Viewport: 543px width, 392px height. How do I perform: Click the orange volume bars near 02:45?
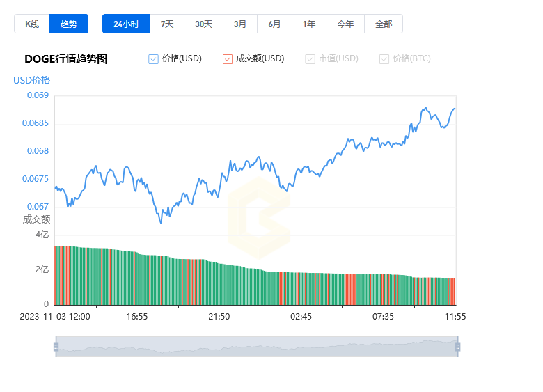pyautogui.click(x=281, y=288)
